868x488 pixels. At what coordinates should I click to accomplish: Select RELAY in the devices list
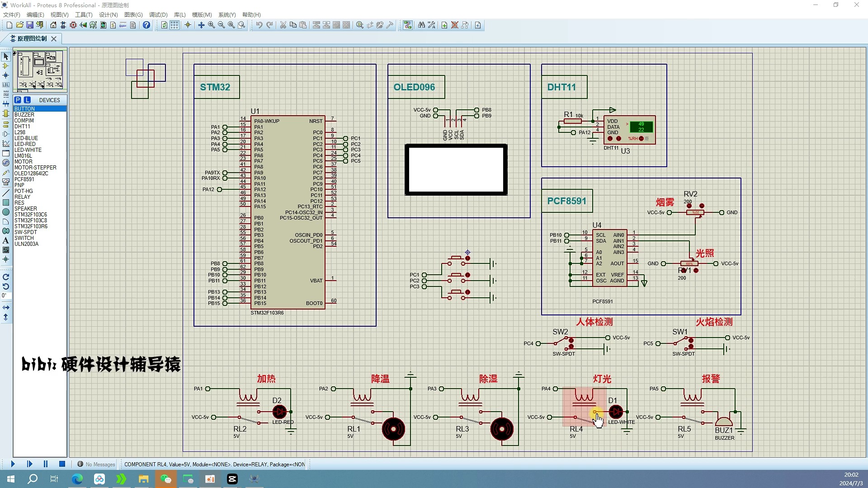(40, 197)
